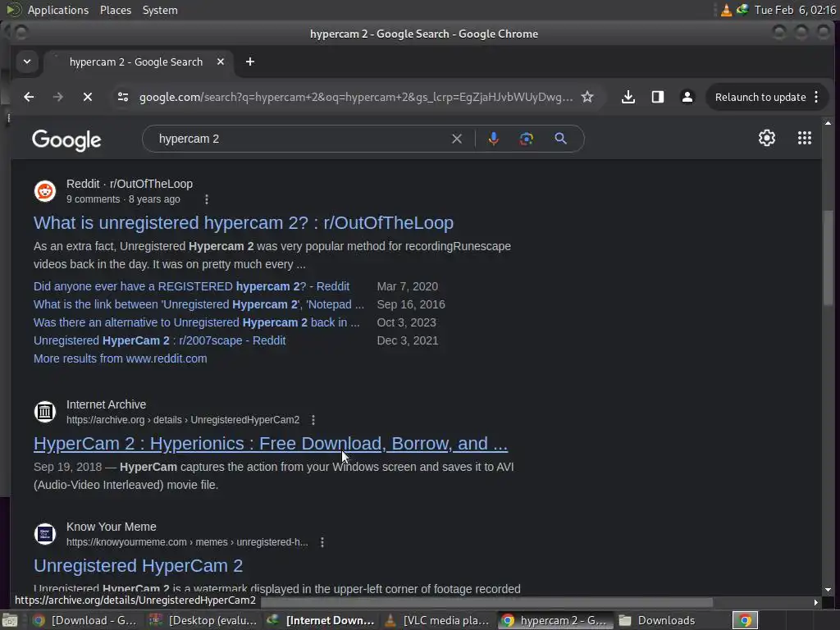Open 'Did anyone ever have a REGISTERED hypercam 2?' link
The width and height of the screenshot is (840, 630).
(x=191, y=286)
